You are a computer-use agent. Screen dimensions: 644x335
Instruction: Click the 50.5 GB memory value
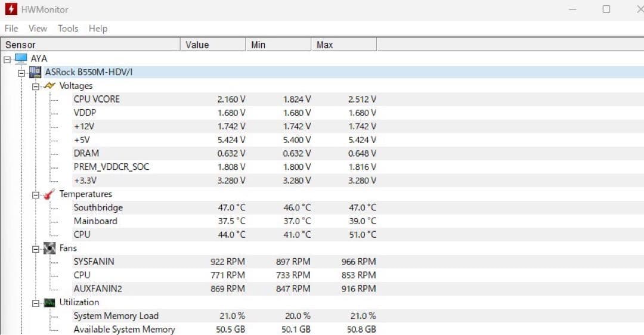(230, 330)
